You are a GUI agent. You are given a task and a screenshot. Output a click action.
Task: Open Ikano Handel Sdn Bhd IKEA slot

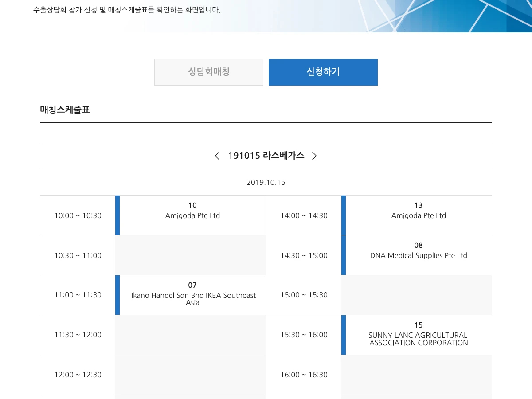tap(193, 295)
